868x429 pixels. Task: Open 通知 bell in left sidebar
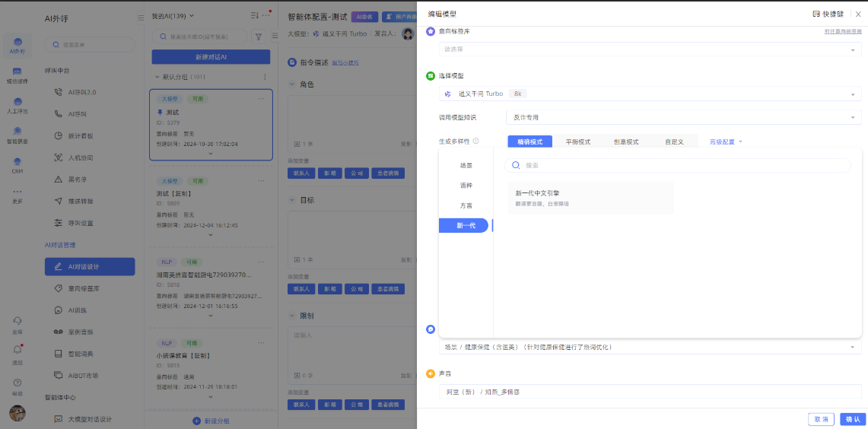[x=17, y=351]
